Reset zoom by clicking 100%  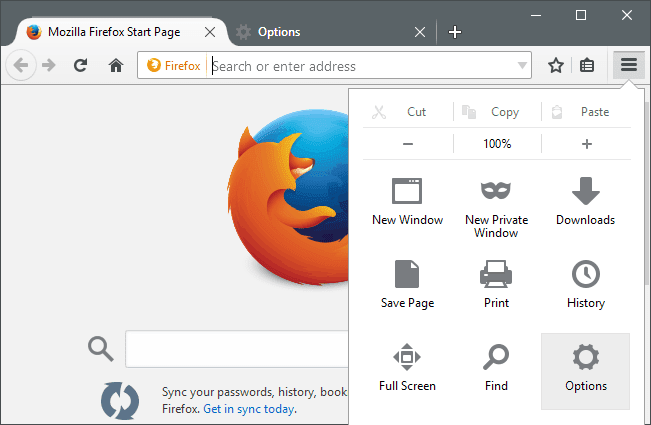pyautogui.click(x=497, y=144)
